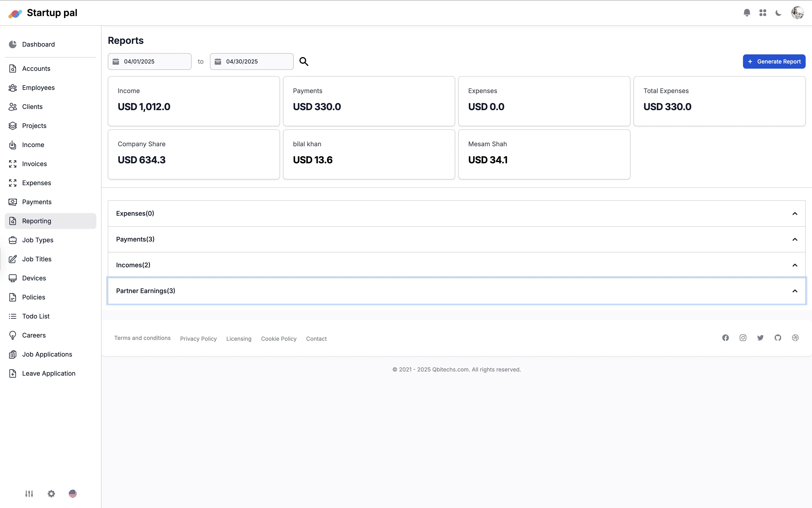Click the calendar icon in start date
This screenshot has height=508, width=812.
[116, 62]
